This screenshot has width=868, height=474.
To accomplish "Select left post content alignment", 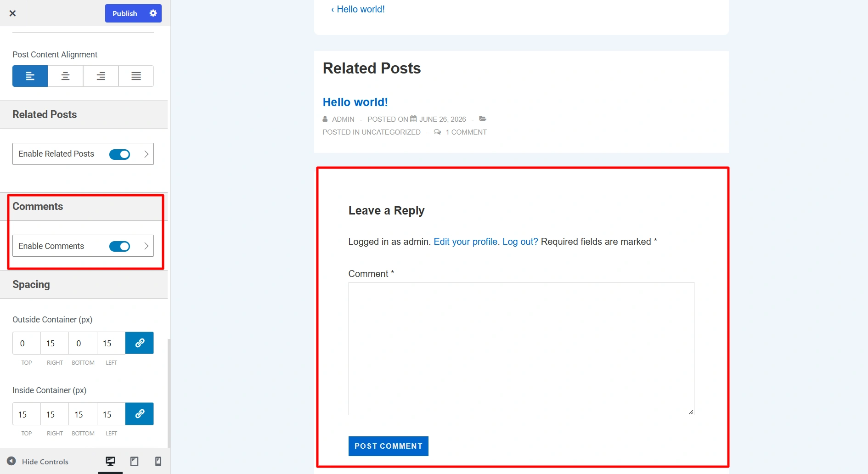I will [30, 76].
